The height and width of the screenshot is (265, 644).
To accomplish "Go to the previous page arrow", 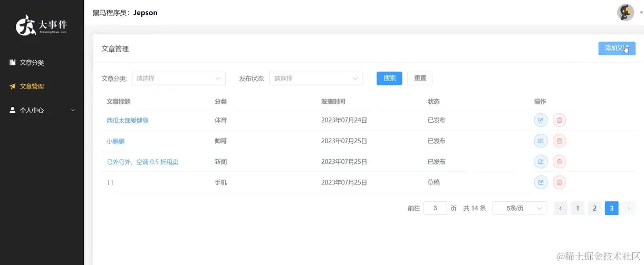I will coord(561,208).
